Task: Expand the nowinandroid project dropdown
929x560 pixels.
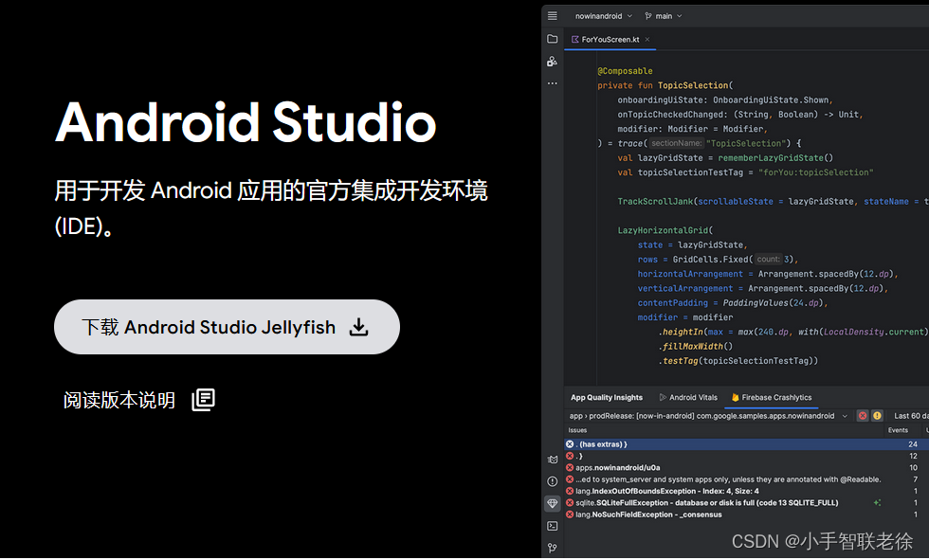Action: coord(603,16)
